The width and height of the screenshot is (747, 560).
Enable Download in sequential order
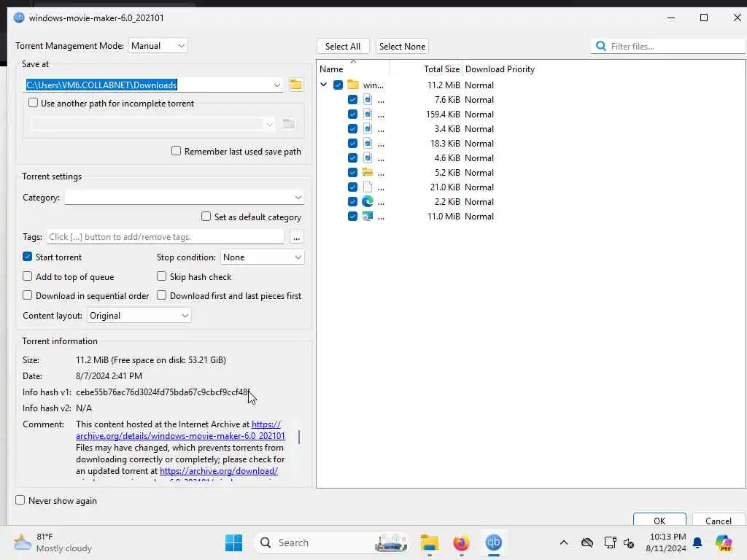point(27,295)
